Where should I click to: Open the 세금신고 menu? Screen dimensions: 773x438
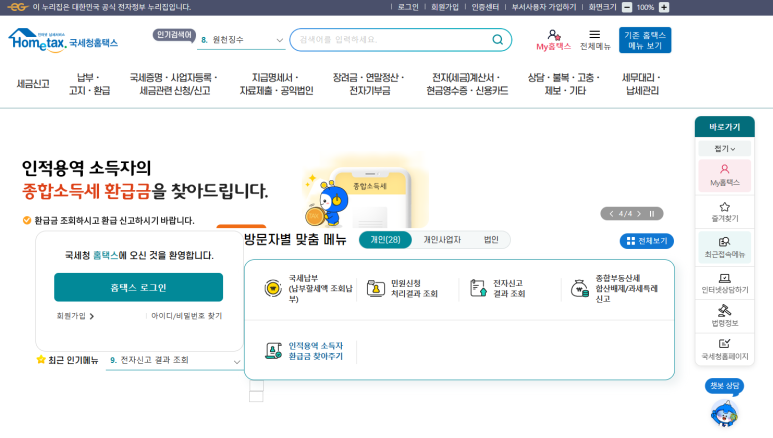tap(33, 84)
